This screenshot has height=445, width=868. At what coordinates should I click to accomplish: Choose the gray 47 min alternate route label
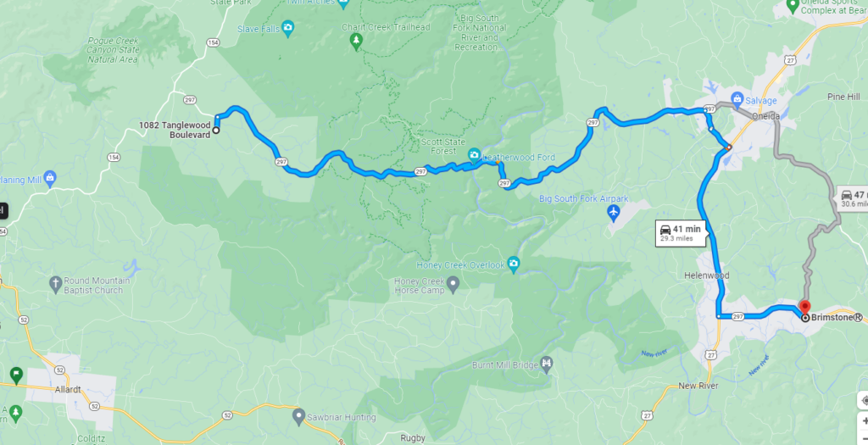pyautogui.click(x=853, y=198)
